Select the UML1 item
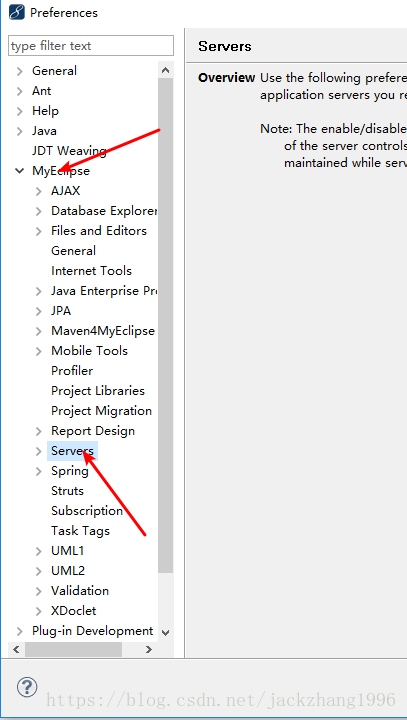407x720 pixels. (68, 551)
